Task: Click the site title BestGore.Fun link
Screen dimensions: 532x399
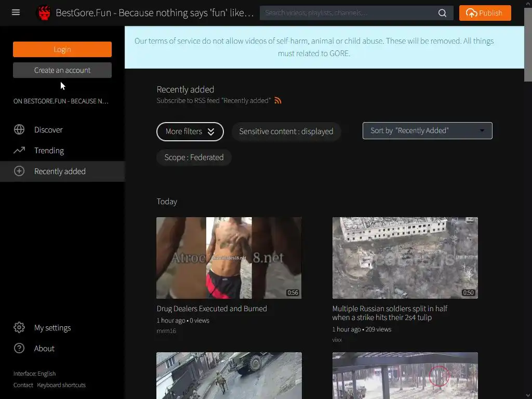Action: click(x=154, y=13)
